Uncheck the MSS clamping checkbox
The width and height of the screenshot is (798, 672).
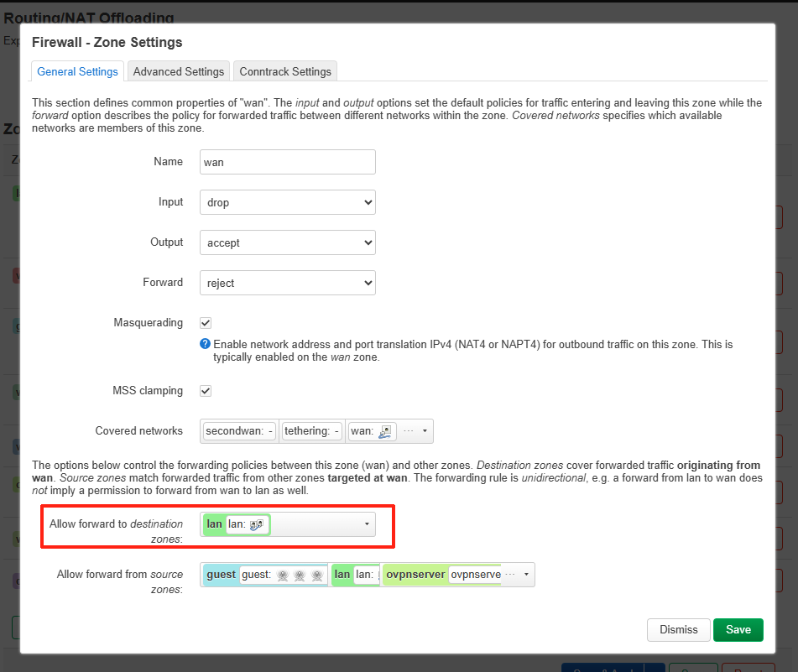tap(206, 391)
